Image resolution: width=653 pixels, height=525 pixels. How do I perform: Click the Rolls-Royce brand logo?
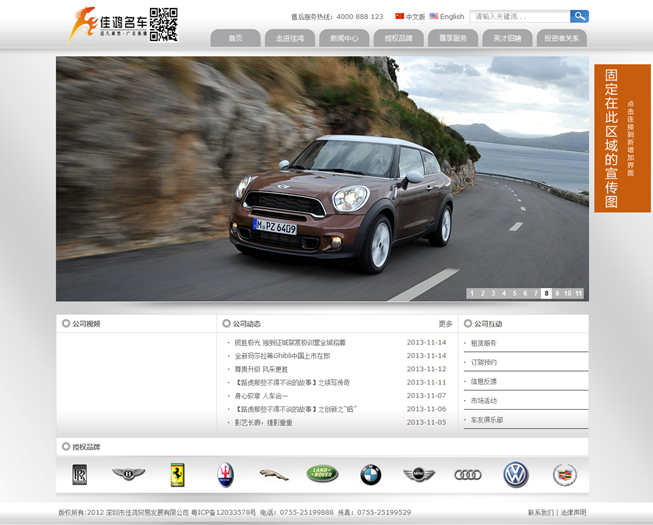click(x=80, y=474)
